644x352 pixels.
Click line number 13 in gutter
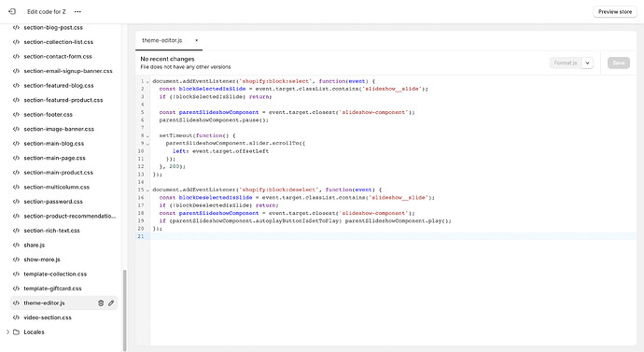(141, 175)
